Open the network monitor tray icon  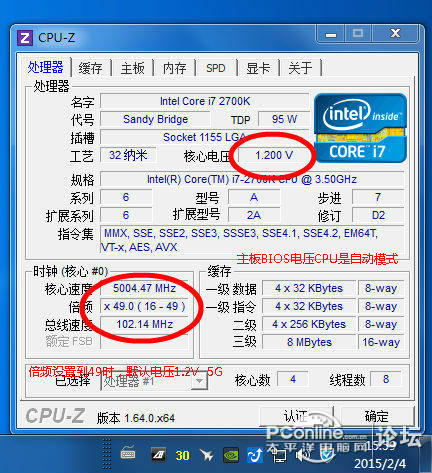click(279, 455)
